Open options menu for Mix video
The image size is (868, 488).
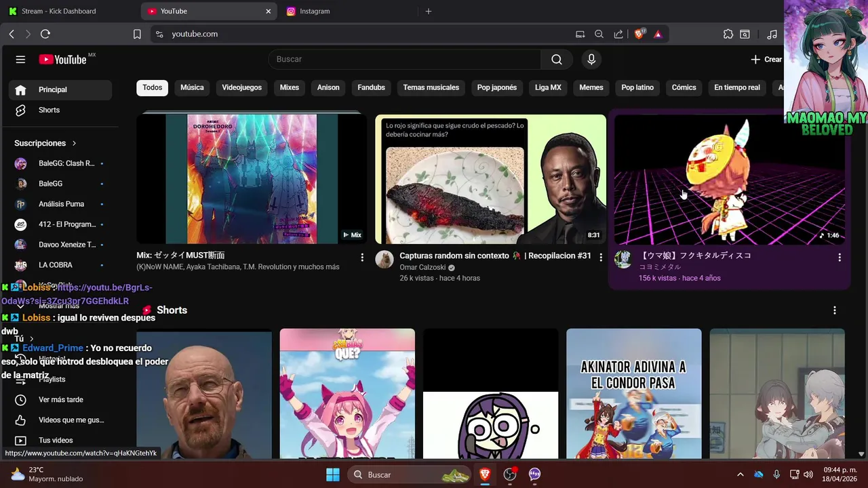pos(362,258)
